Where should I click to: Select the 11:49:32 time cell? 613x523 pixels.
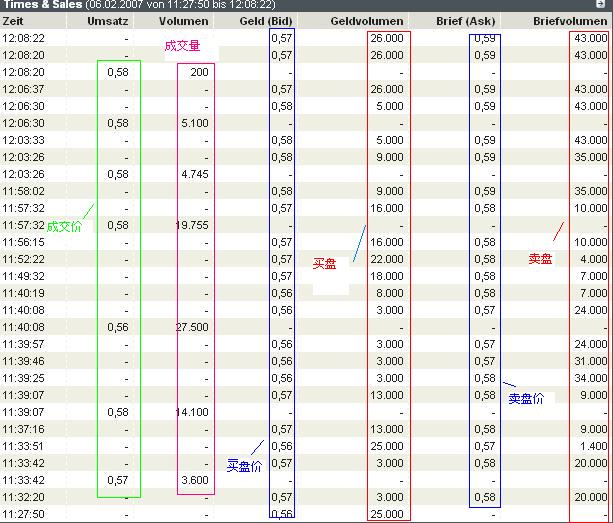[23, 276]
